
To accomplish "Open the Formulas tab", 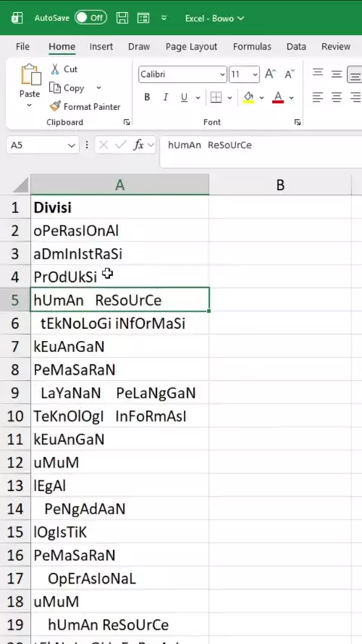I will [252, 47].
